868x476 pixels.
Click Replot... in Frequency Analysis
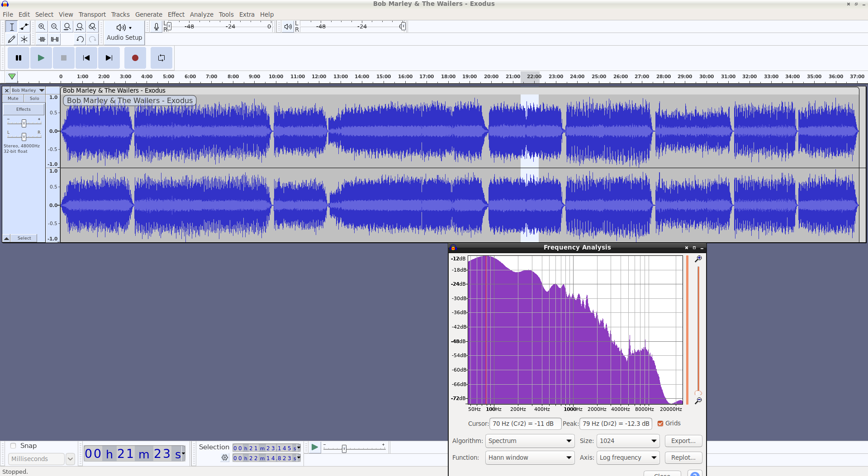pyautogui.click(x=683, y=457)
